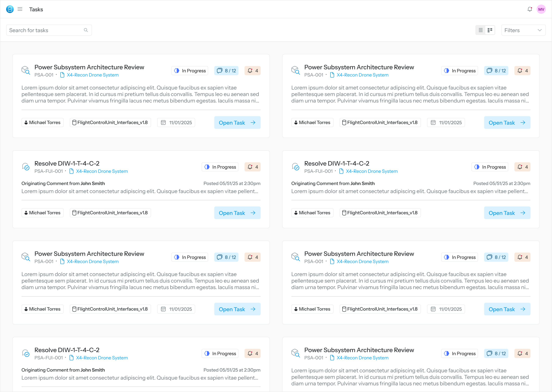Click the bell badge showing 4 on Resolve DIW card

pyautogui.click(x=253, y=167)
